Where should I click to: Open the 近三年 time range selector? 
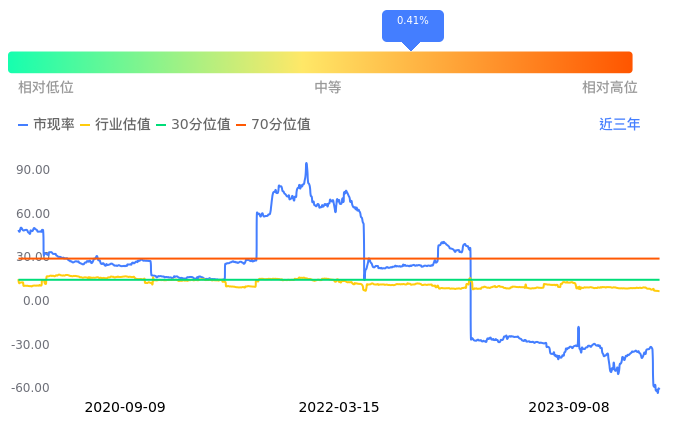tap(619, 125)
